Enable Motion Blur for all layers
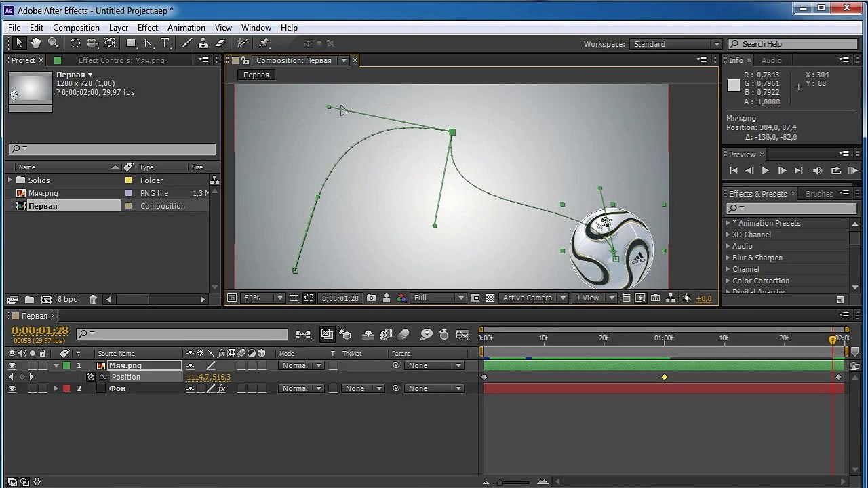868x488 pixels. [403, 334]
